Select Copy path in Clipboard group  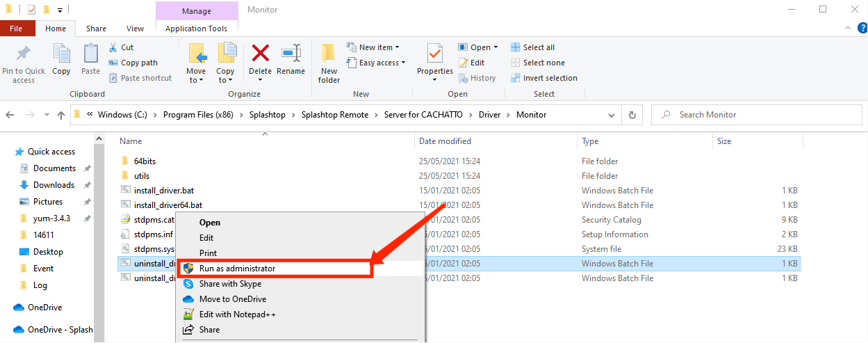click(x=133, y=63)
